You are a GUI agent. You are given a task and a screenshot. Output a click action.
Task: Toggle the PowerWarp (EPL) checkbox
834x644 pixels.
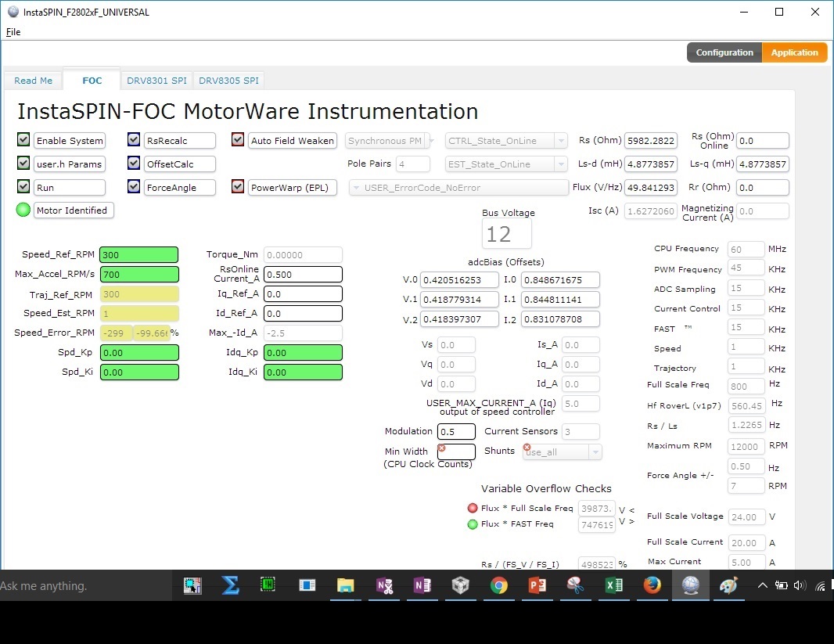pyautogui.click(x=238, y=186)
